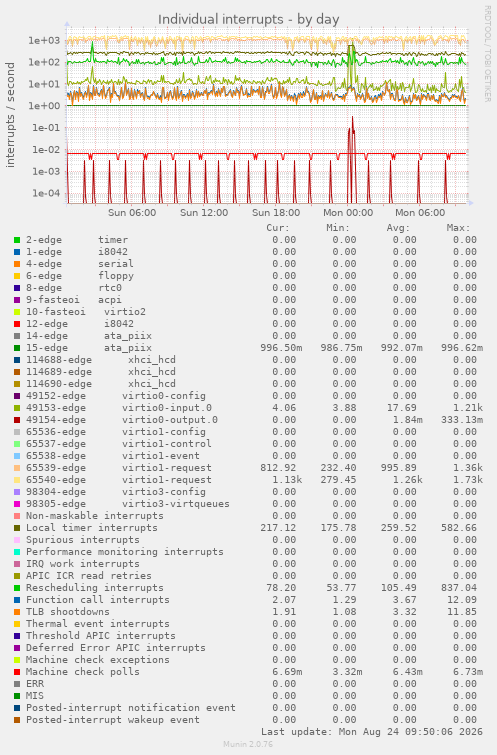The image size is (497, 755).
Task: Click the 49154-edge virtio0-output.0 dark red swatch
Action: click(x=17, y=420)
